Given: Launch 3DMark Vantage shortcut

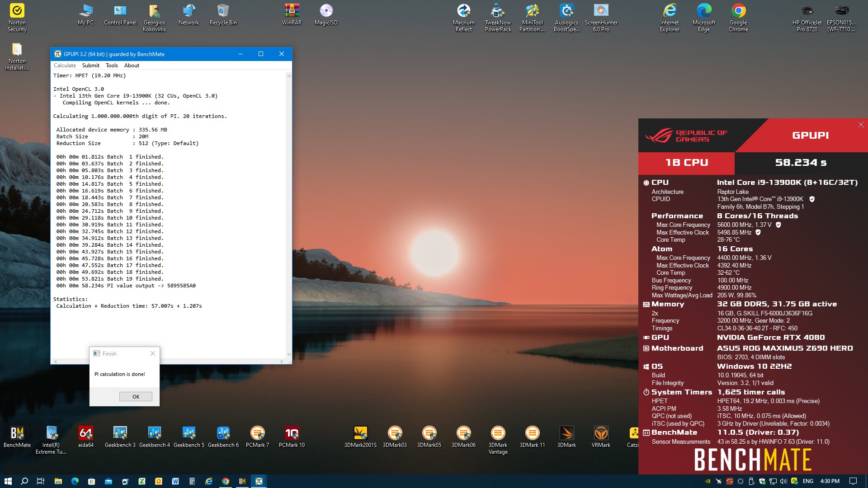Looking at the screenshot, I should tap(498, 440).
